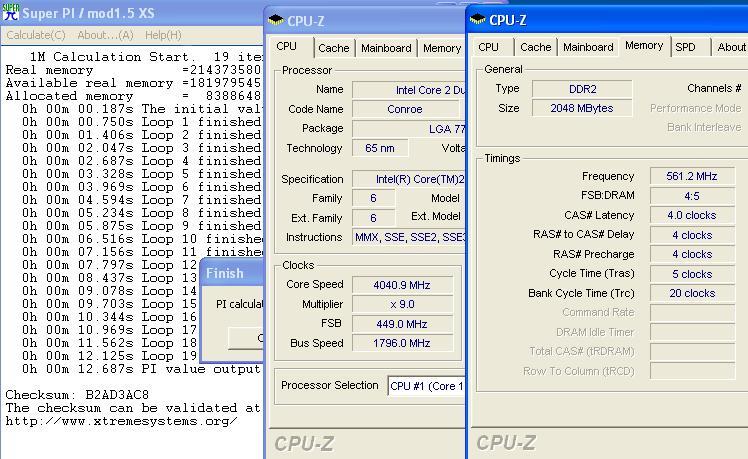Click the 1M Calculation Start line
This screenshot has width=748, height=459.
[146, 57]
